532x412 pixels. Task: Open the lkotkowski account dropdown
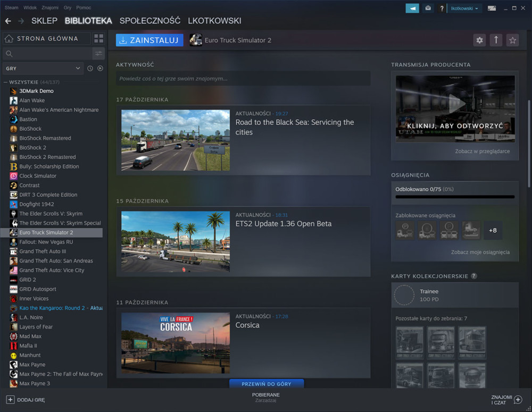(x=464, y=8)
